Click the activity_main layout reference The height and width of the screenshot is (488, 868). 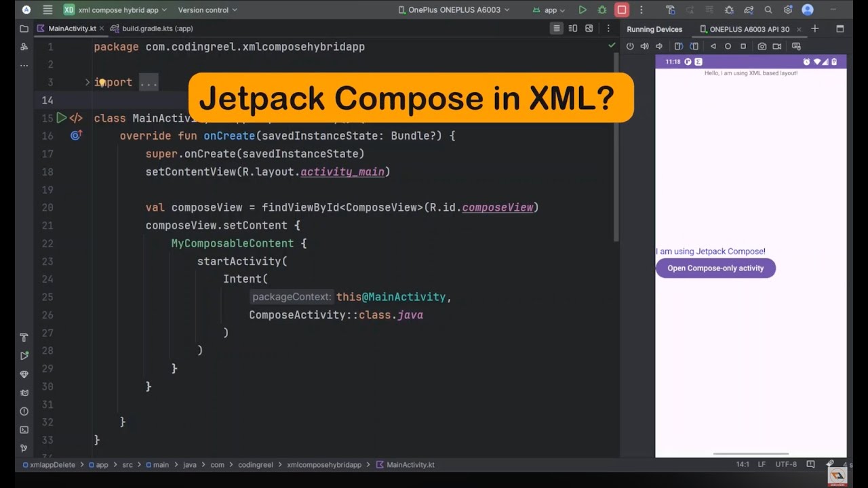click(342, 171)
